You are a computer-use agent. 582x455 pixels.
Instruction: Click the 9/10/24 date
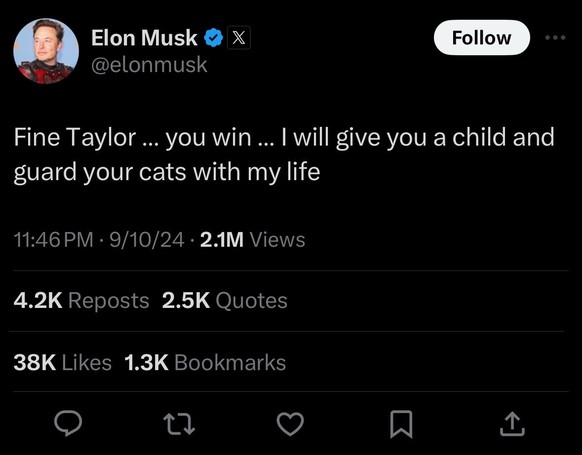[x=147, y=239]
